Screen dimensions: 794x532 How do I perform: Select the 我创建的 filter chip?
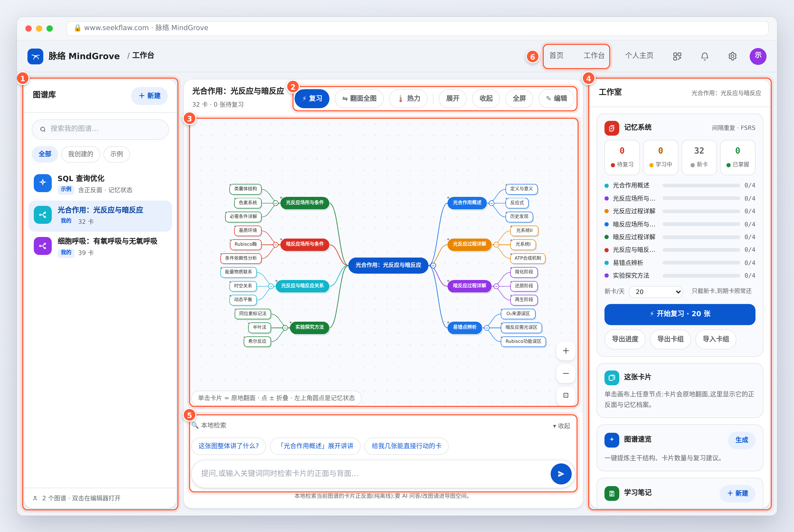pyautogui.click(x=81, y=154)
